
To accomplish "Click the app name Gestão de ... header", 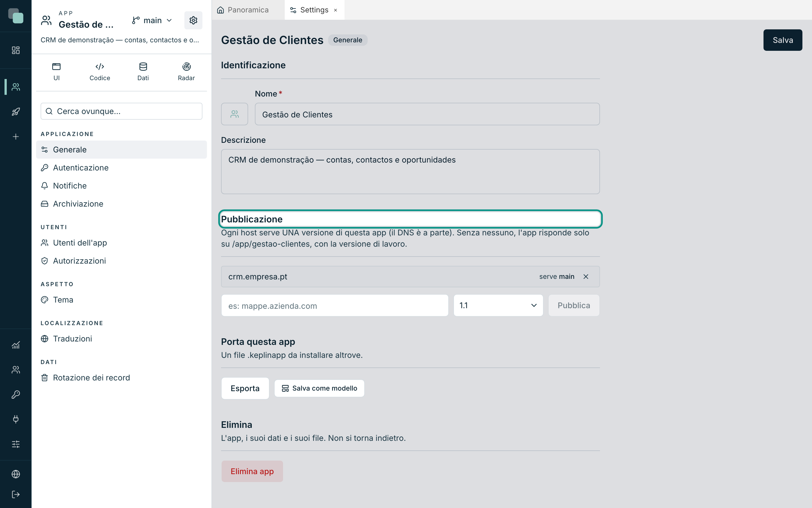I will coord(86,24).
